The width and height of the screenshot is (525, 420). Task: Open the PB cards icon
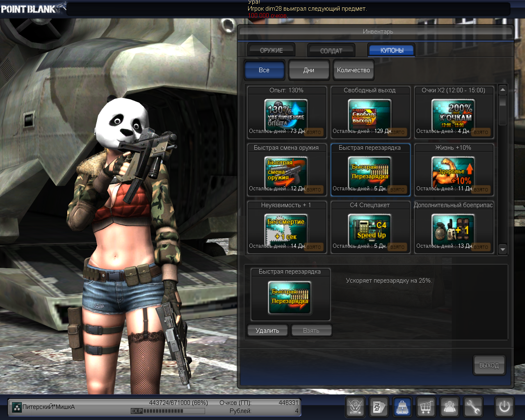coord(379,407)
